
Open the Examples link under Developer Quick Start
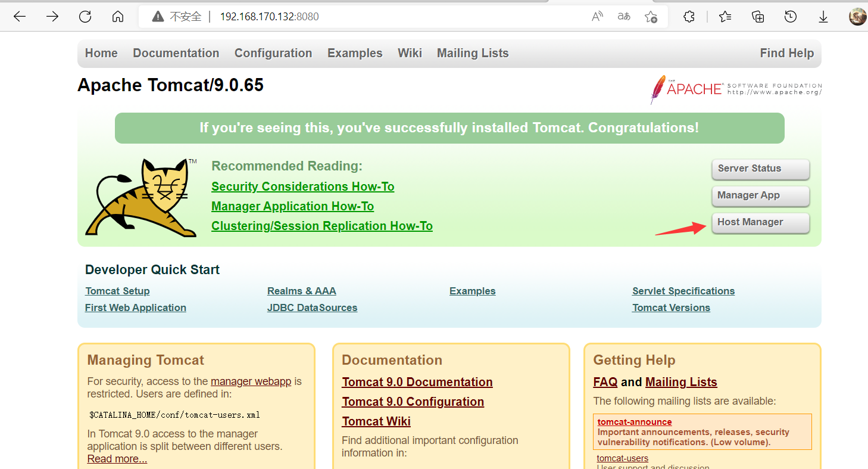pyautogui.click(x=473, y=291)
